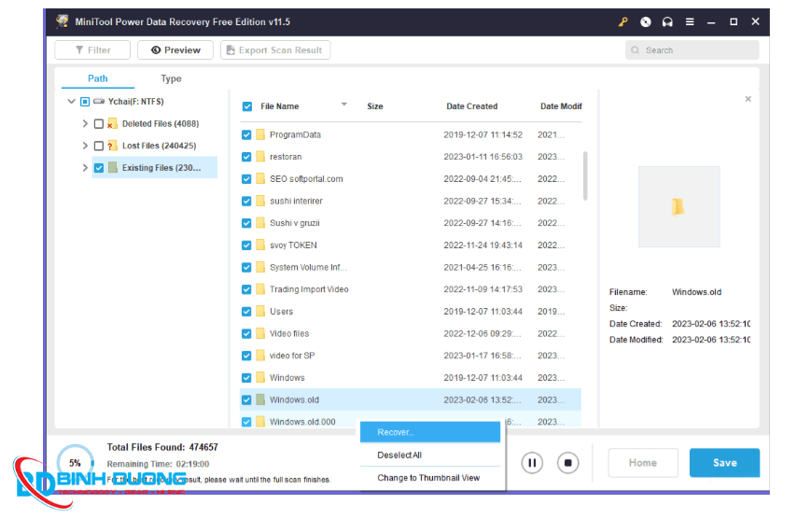Click the Existing Files folder icon
Image resolution: width=812 pixels, height=518 pixels.
(x=112, y=168)
